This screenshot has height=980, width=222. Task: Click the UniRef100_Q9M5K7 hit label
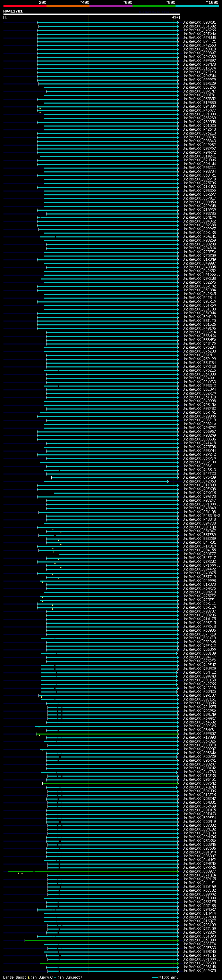click(199, 909)
